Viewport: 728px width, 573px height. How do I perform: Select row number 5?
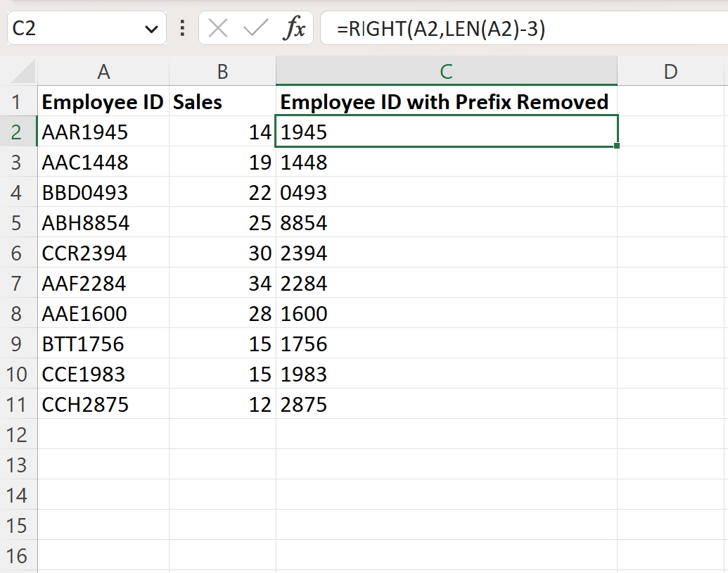(x=18, y=222)
